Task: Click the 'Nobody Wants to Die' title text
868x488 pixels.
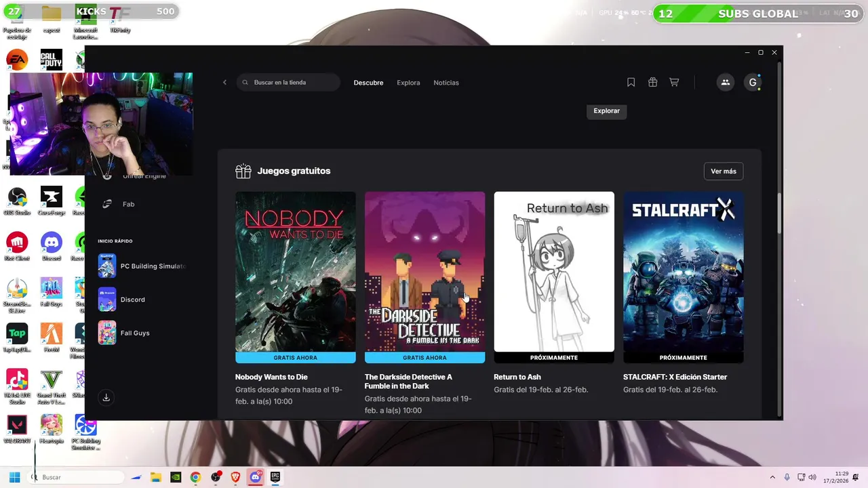Action: 271,377
